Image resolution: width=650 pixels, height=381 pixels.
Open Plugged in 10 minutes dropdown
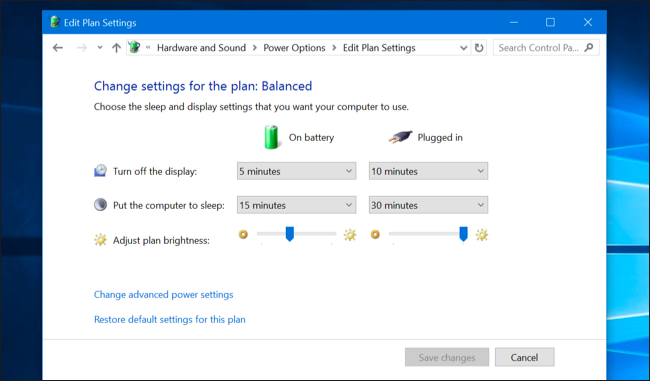click(x=428, y=171)
